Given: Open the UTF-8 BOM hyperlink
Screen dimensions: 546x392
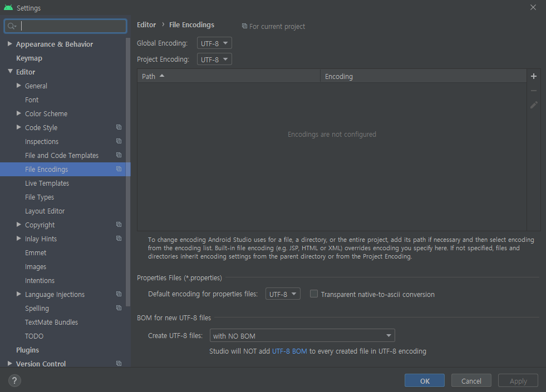Looking at the screenshot, I should [x=289, y=351].
